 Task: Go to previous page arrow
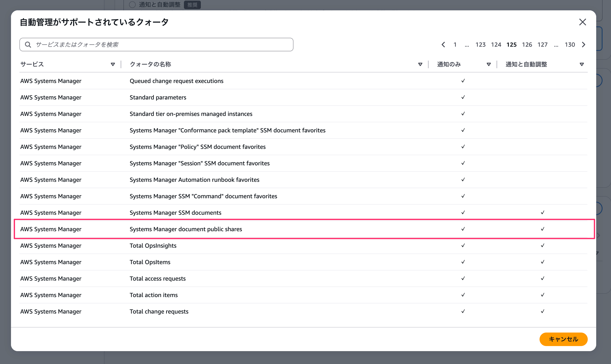click(443, 45)
